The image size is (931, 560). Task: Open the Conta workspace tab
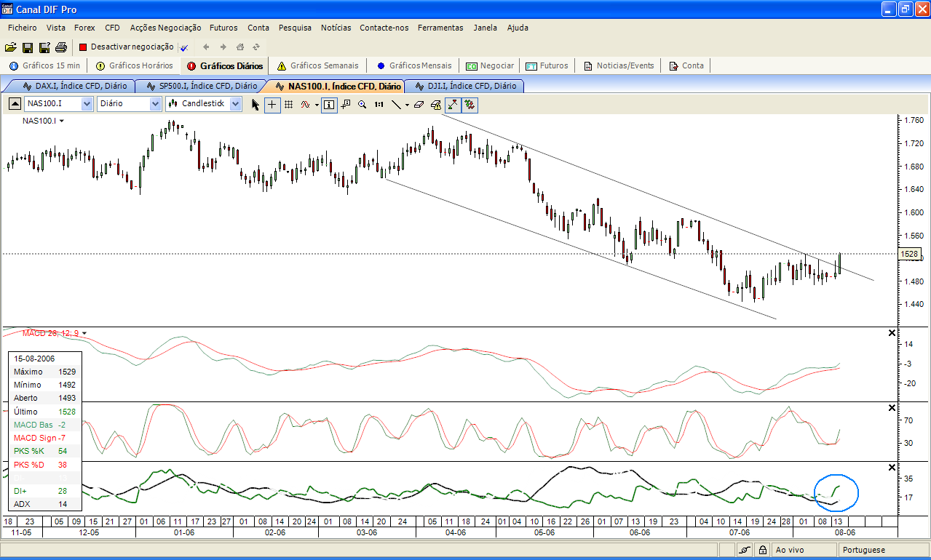click(686, 65)
